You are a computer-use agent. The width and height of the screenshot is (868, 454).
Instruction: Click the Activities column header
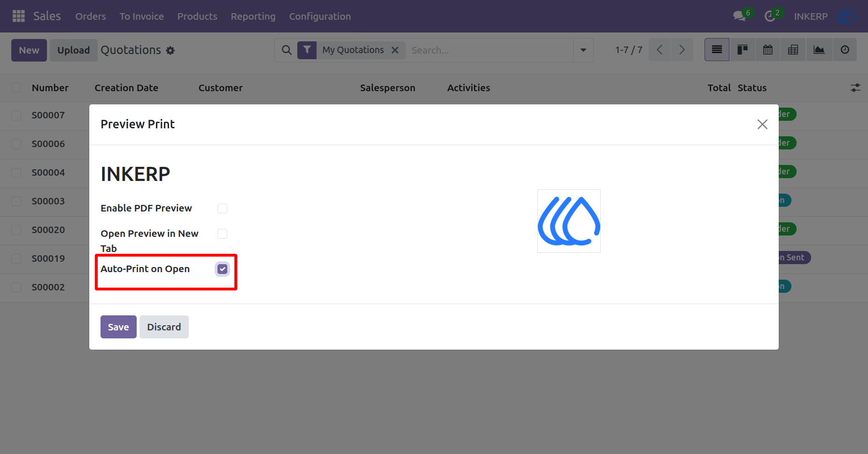coord(469,88)
